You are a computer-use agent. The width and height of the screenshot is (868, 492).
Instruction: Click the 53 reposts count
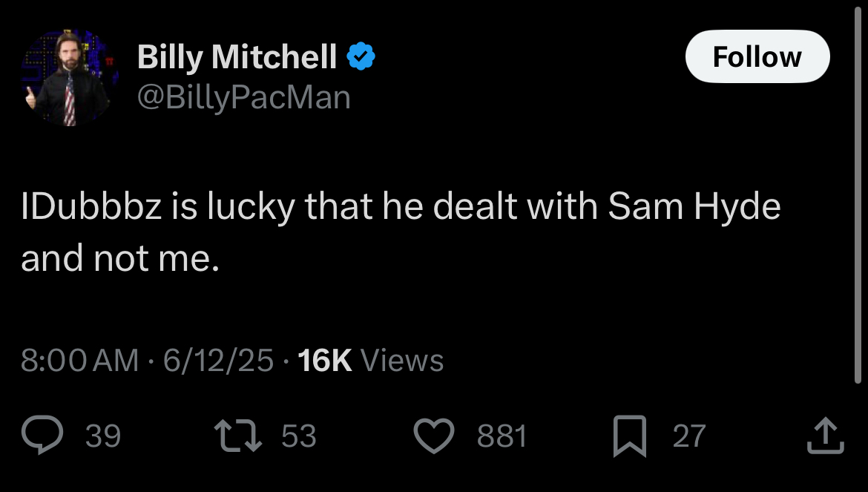coord(299,436)
